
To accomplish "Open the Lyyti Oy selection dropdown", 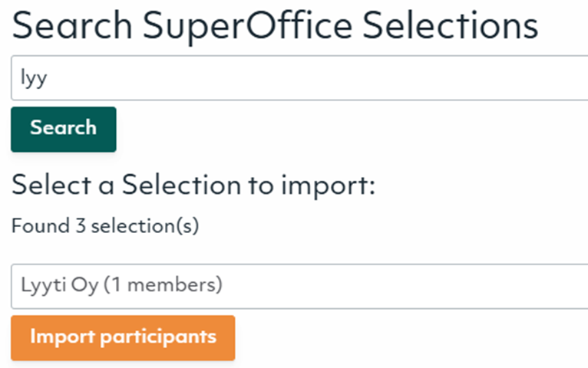I will tap(299, 286).
